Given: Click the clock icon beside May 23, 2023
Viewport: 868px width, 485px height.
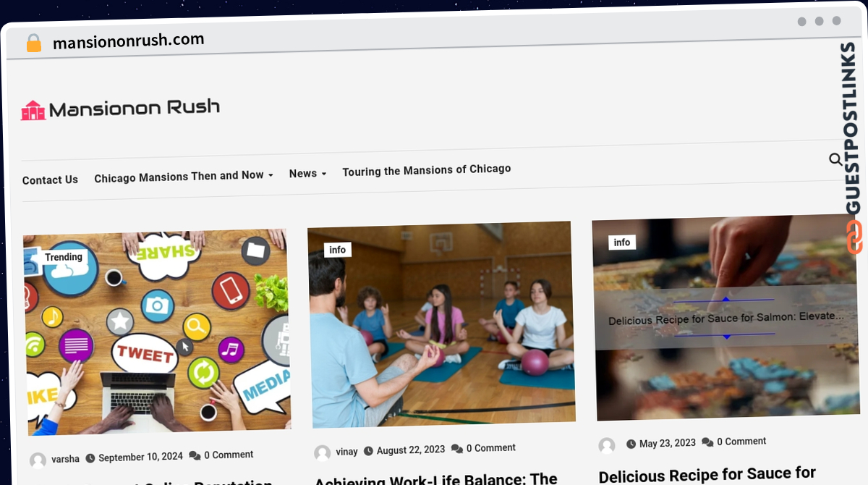Looking at the screenshot, I should [x=631, y=444].
